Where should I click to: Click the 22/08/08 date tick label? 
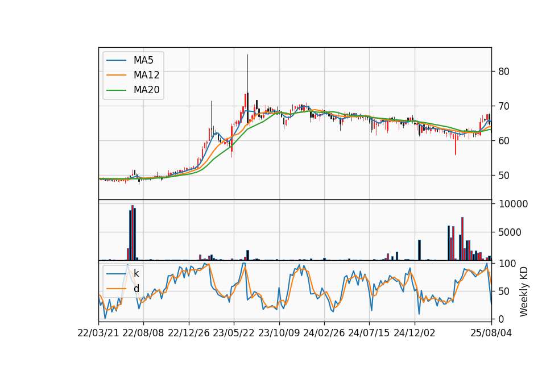143,333
